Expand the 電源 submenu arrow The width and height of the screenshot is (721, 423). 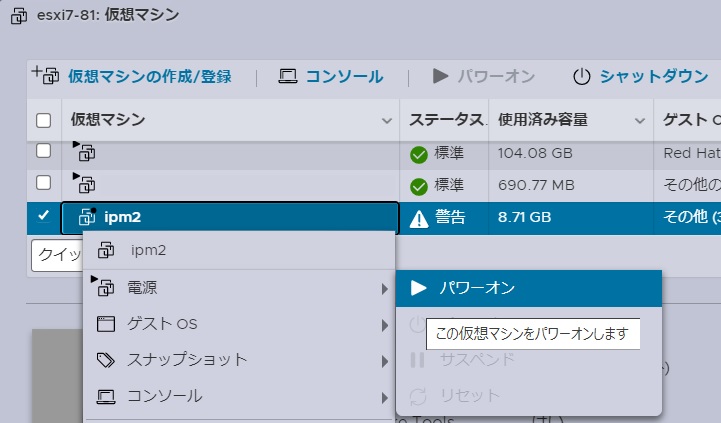pyautogui.click(x=384, y=289)
